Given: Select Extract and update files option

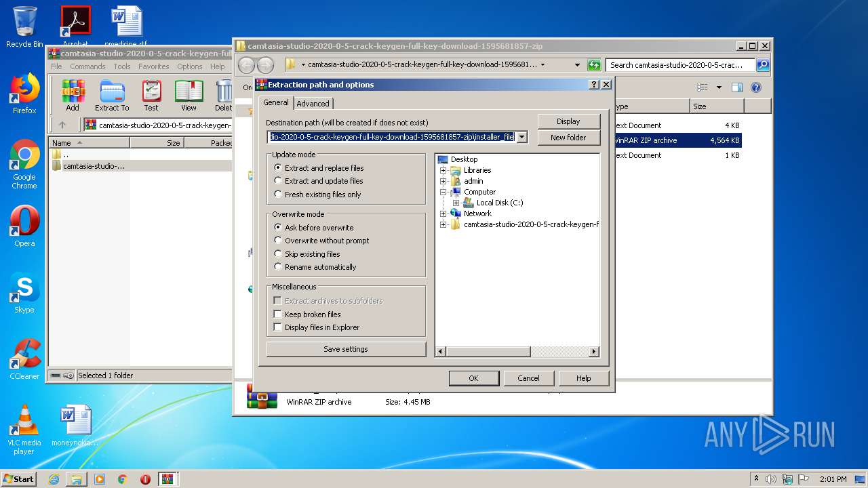Looking at the screenshot, I should pos(319,181).
